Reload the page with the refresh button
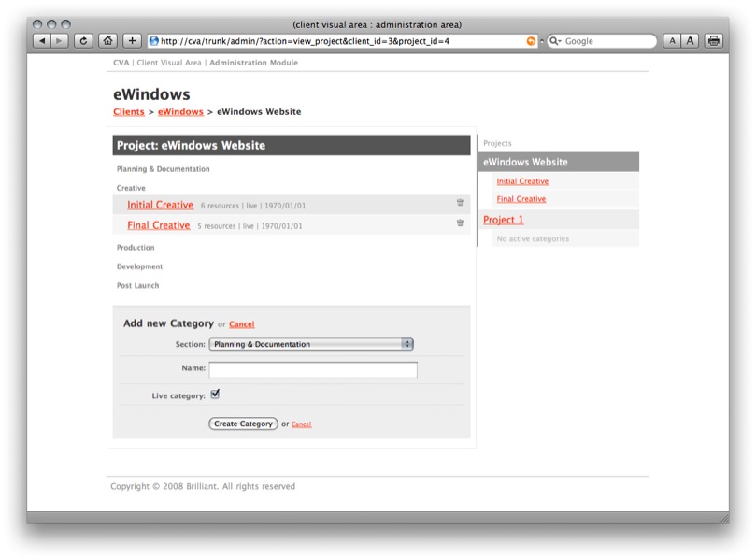756x560 pixels. click(84, 41)
